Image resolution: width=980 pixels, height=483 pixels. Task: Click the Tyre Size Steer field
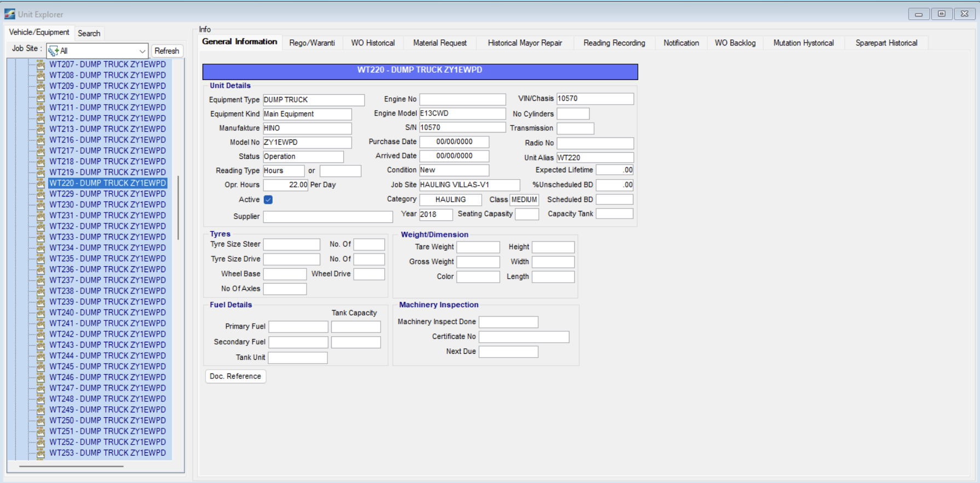coord(292,244)
